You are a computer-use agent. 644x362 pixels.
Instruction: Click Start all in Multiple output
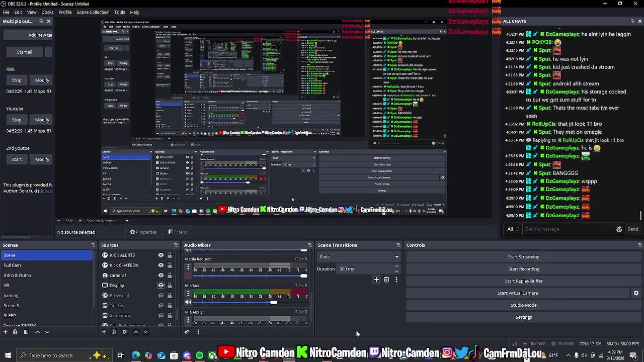[24, 52]
